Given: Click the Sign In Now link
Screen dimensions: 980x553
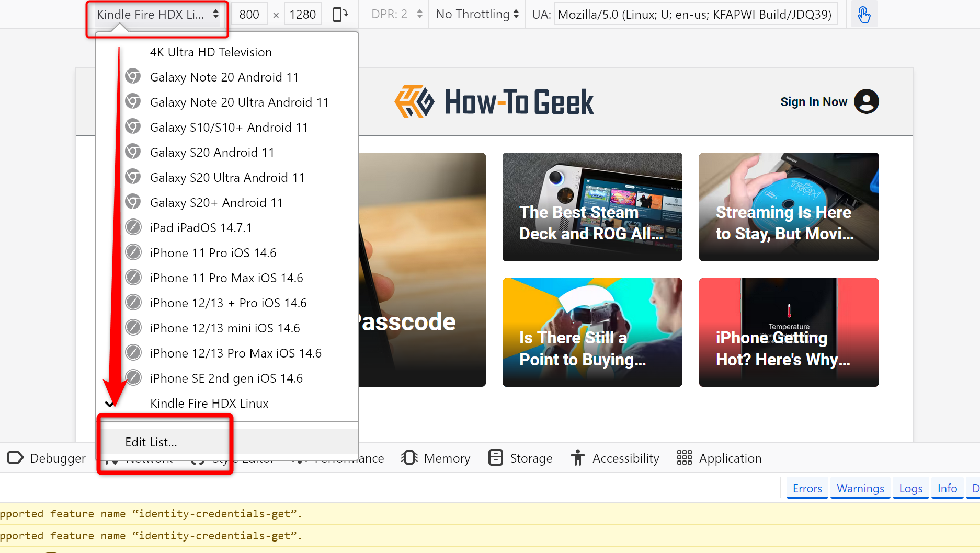Looking at the screenshot, I should point(814,102).
